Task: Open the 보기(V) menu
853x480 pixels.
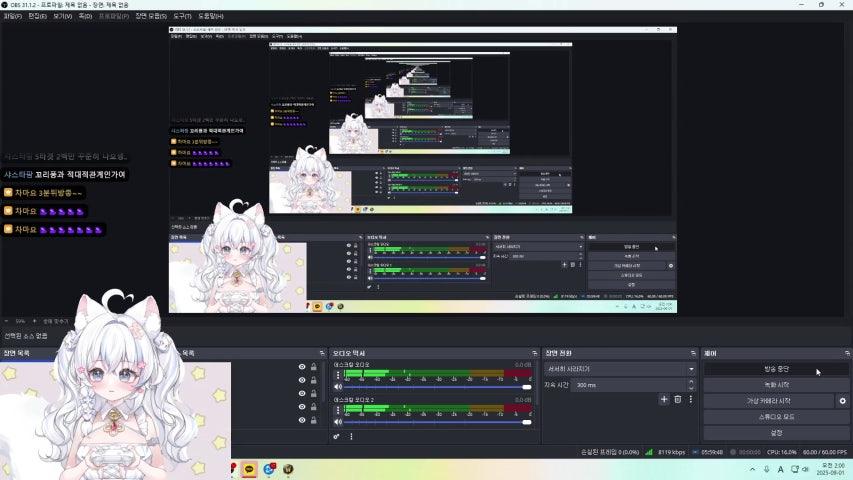Action: [x=63, y=16]
